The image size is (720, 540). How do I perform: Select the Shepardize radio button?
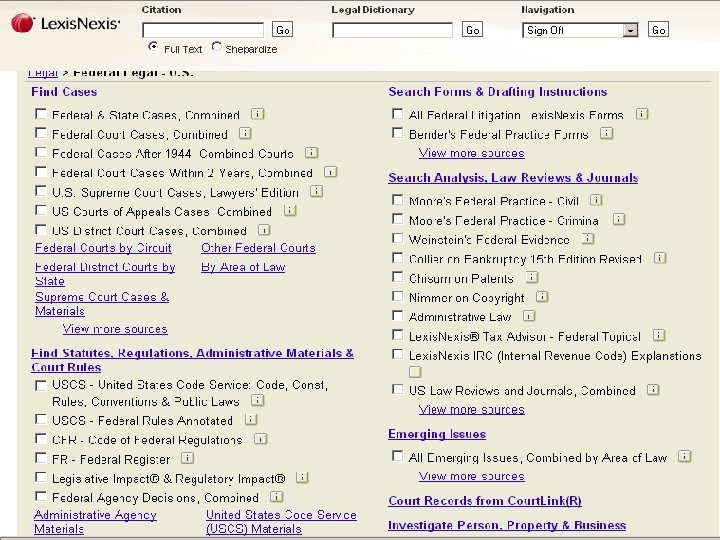click(216, 46)
